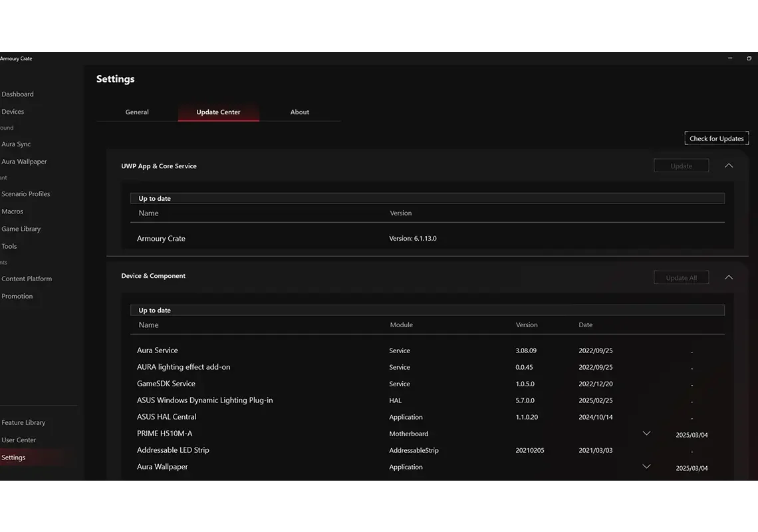The image size is (758, 532).
Task: Open Aura Wallpaper in sidebar
Action: point(24,162)
